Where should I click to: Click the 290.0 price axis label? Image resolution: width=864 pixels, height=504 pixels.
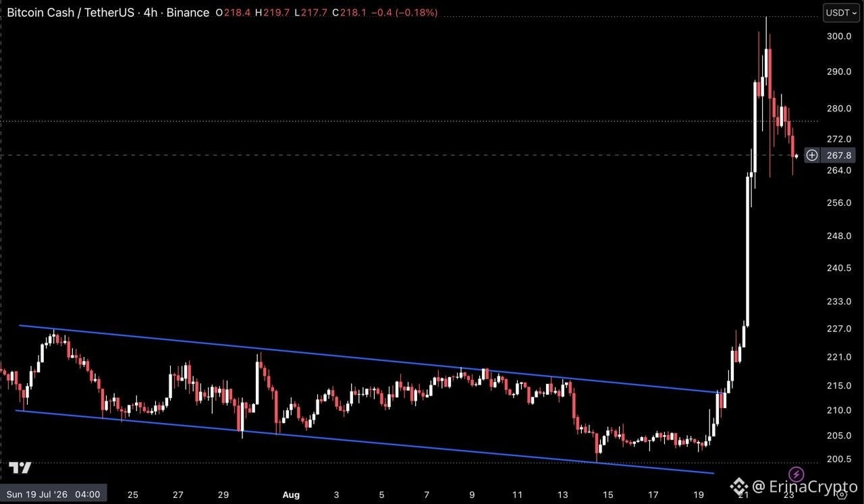click(839, 72)
